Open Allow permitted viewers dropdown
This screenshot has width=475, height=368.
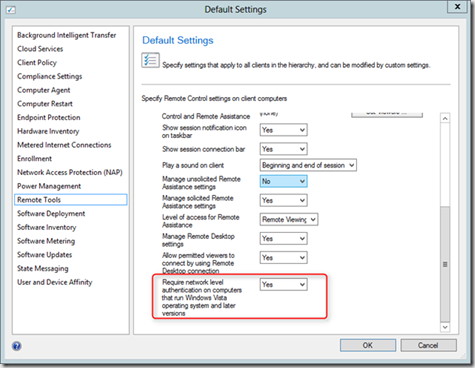(x=283, y=258)
